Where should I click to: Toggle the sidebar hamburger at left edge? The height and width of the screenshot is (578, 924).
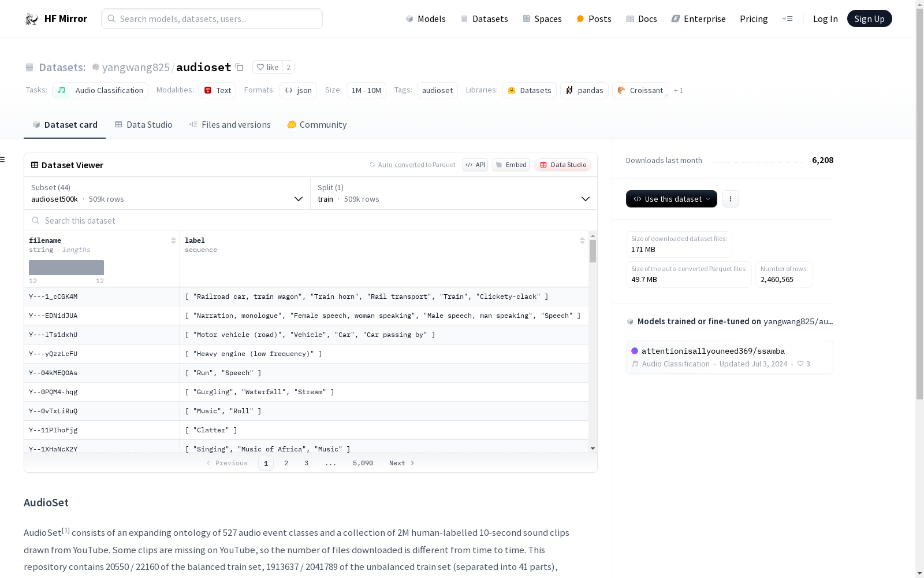3,160
